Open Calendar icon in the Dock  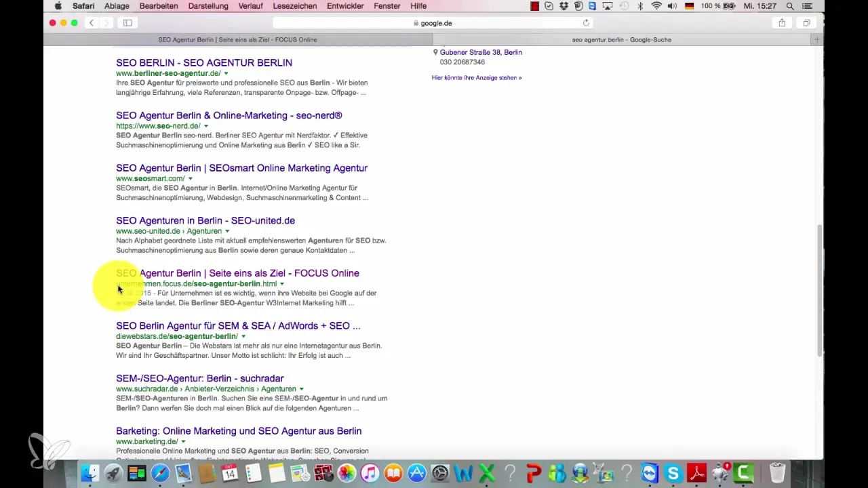(230, 472)
